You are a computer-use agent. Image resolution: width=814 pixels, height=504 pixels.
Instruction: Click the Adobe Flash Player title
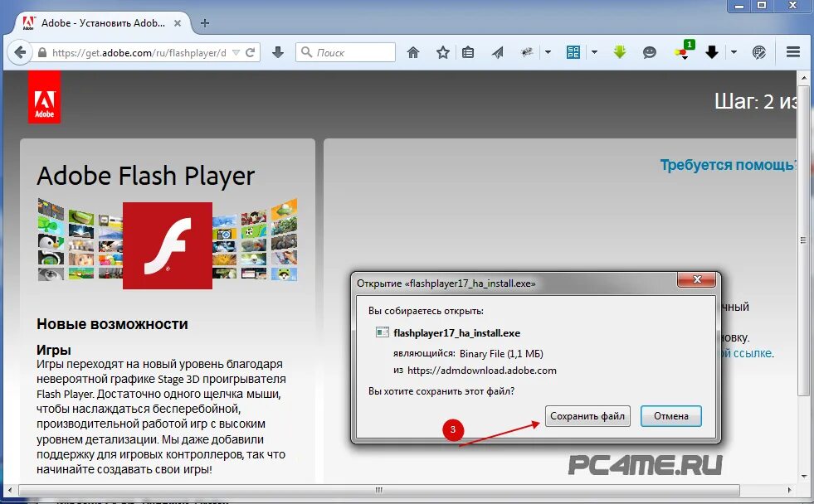coord(145,176)
